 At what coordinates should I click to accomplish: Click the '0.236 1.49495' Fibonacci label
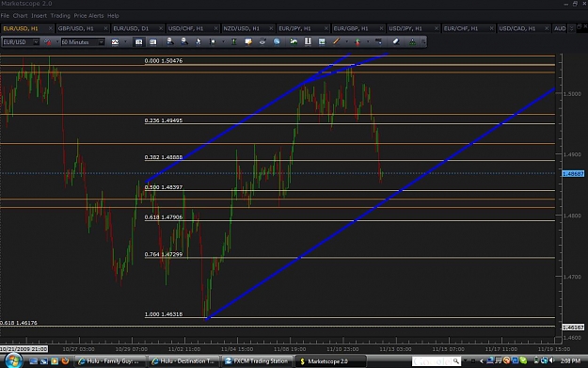(164, 120)
